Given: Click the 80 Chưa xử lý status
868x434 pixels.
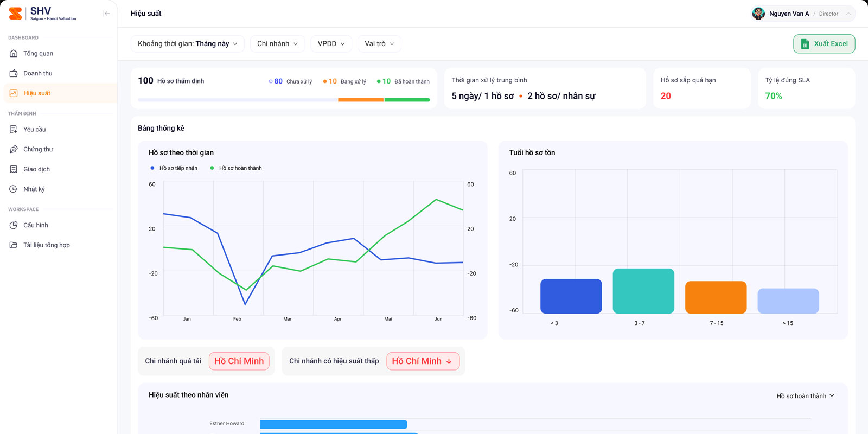Looking at the screenshot, I should 290,81.
